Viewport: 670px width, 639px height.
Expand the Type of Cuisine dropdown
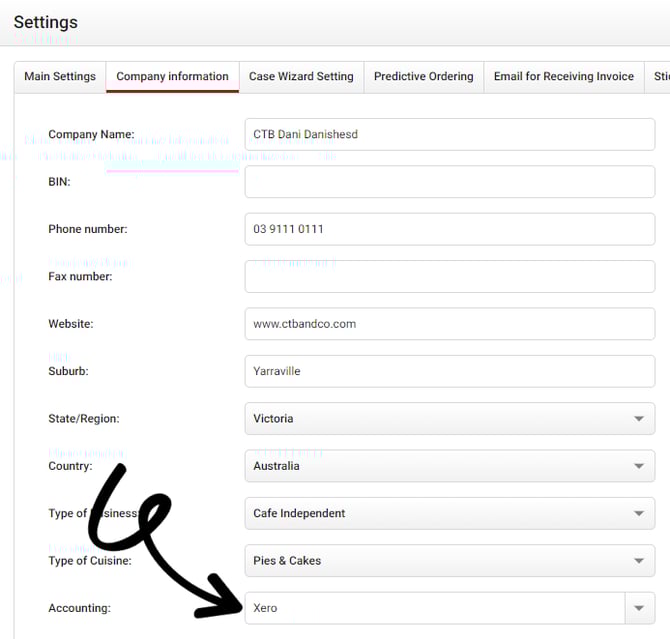click(x=450, y=561)
